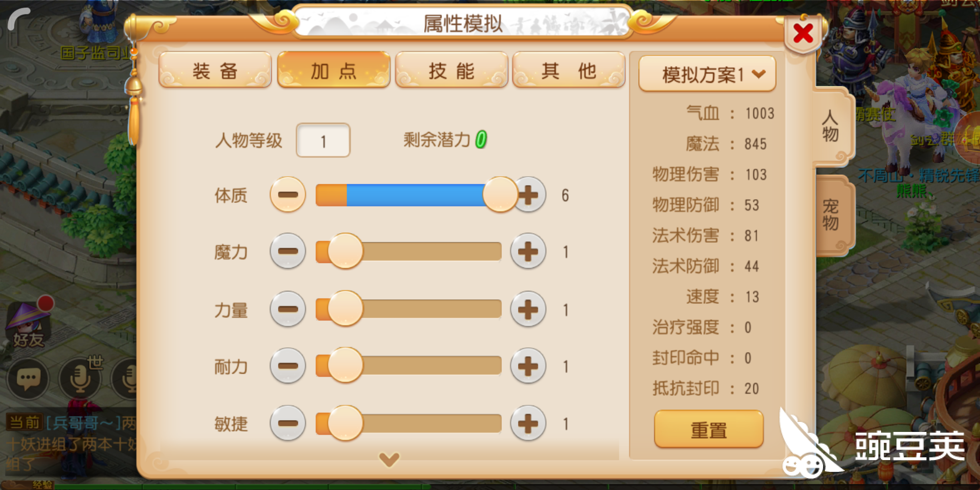Increase 耐力 with the plus icon
Screen dimensions: 980x490
(528, 366)
